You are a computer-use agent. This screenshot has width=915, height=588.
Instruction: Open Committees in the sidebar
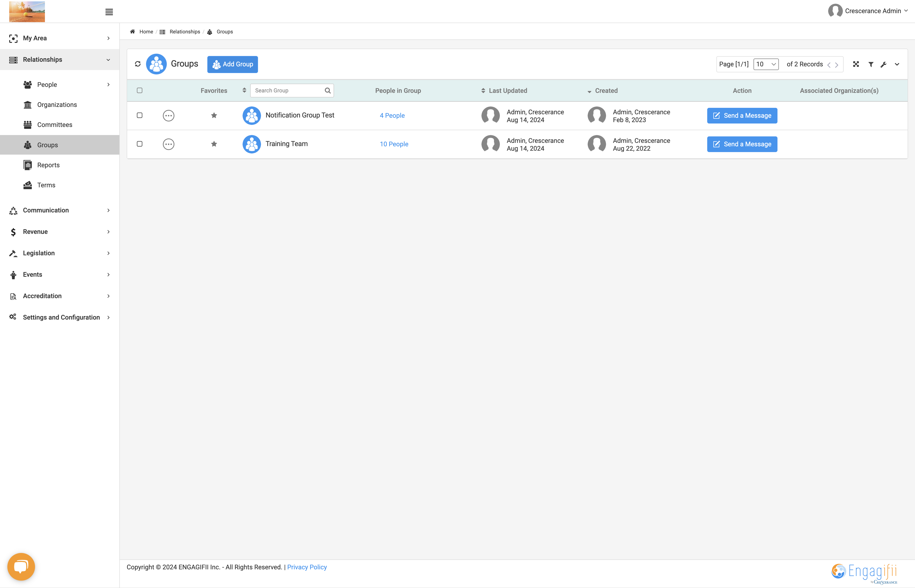click(x=55, y=125)
